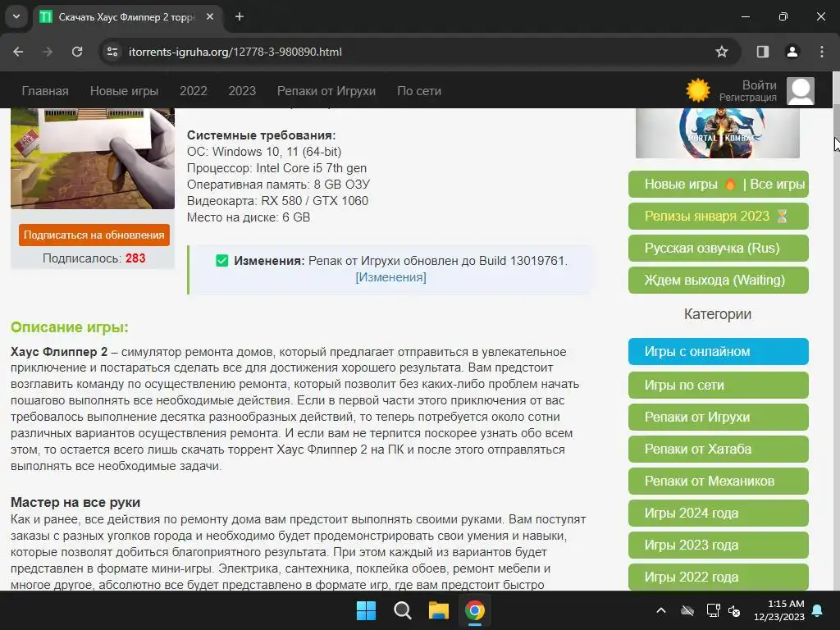The height and width of the screenshot is (630, 840).
Task: Bookmark this page with the star
Action: (x=722, y=52)
